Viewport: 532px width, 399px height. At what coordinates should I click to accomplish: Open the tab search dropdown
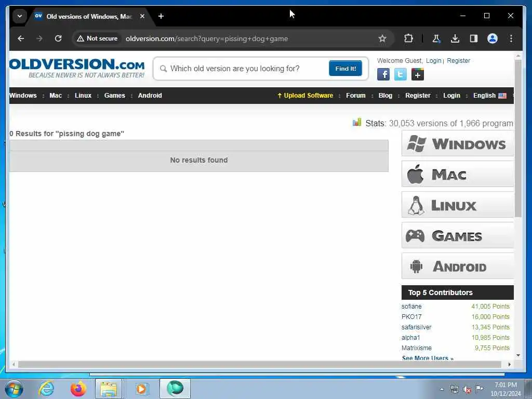coord(20,16)
